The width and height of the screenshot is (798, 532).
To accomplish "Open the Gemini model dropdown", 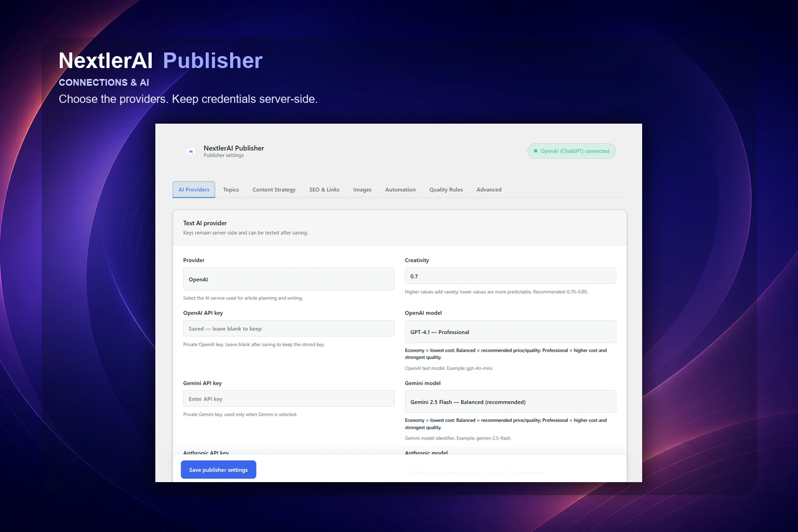I will pos(510,402).
